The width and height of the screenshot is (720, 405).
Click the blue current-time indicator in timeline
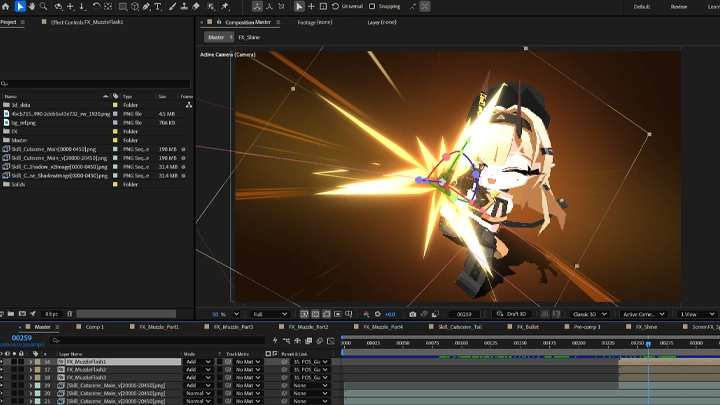[648, 343]
